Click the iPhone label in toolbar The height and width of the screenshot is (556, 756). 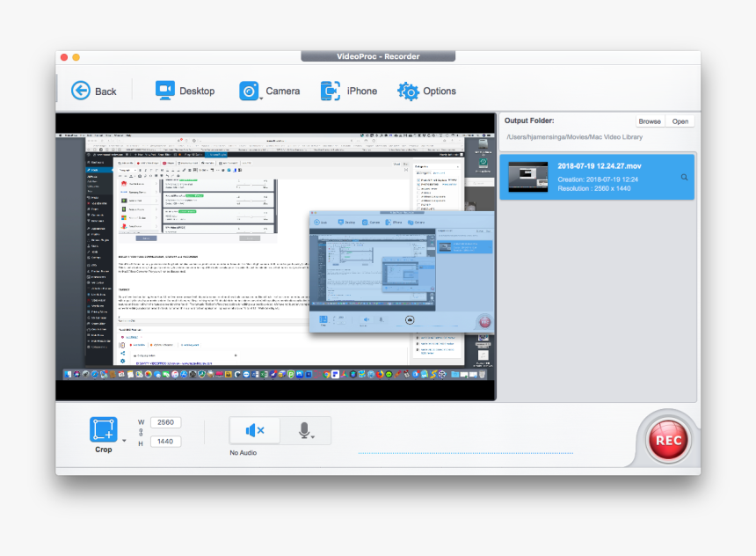tap(362, 91)
